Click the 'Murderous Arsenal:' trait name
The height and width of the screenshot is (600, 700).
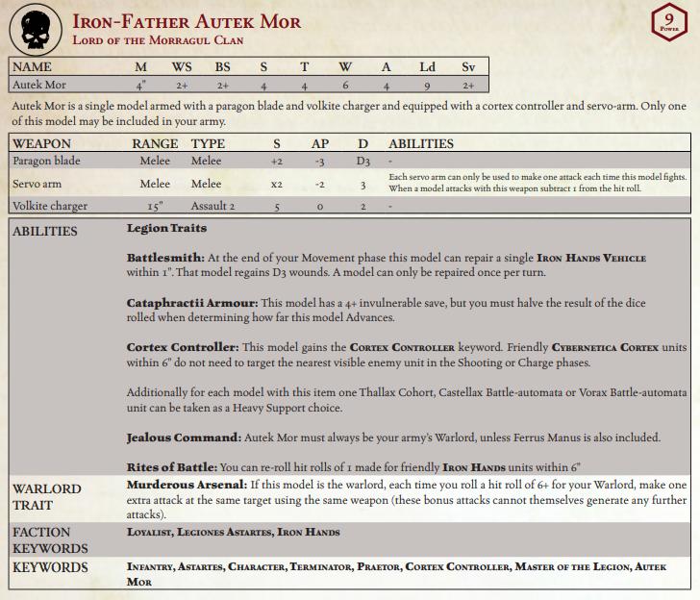point(187,485)
